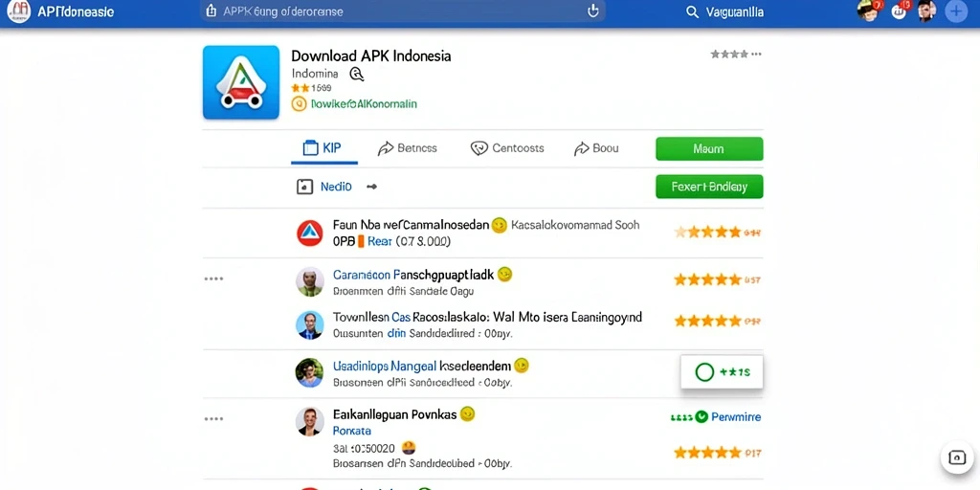Click the APIdoneasie logo in top bar

click(x=18, y=11)
